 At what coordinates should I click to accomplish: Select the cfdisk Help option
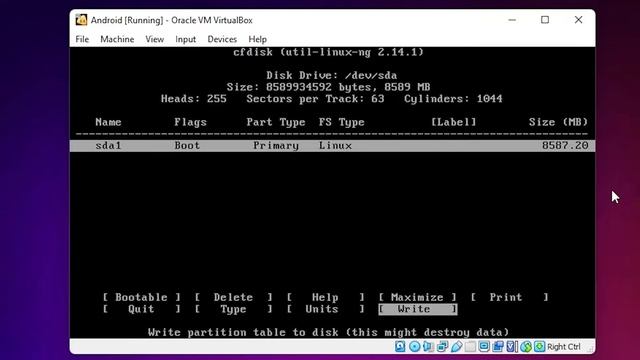tap(325, 297)
